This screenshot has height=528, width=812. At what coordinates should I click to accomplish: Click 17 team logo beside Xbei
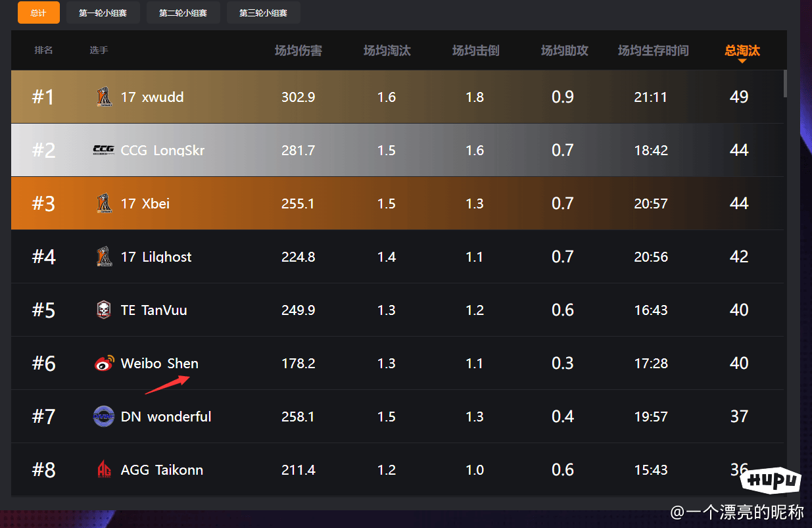click(104, 203)
